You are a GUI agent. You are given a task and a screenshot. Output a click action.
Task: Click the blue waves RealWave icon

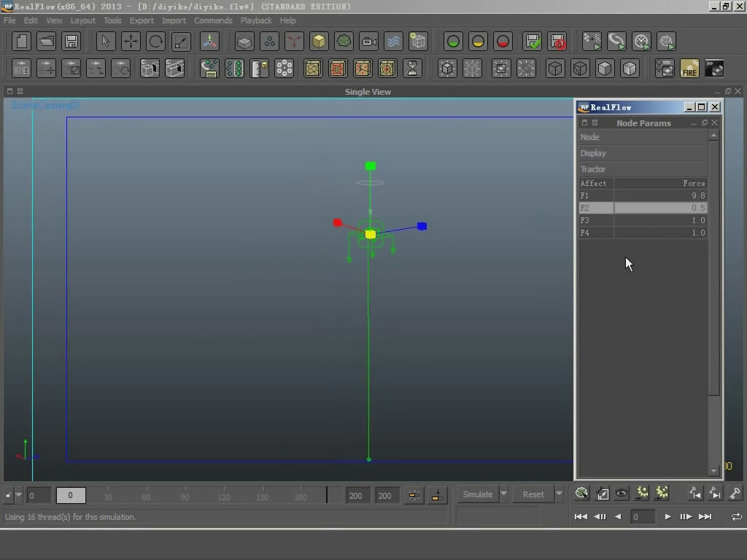[393, 42]
